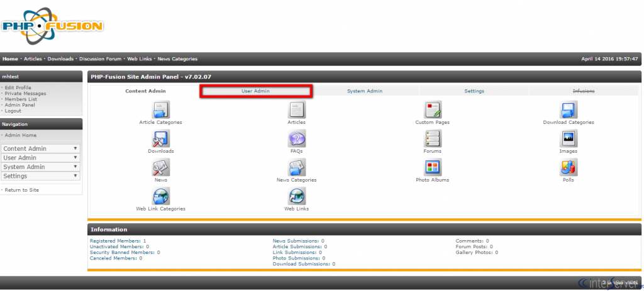Click the Edit Profile link
This screenshot has height=291, width=644.
tap(18, 87)
